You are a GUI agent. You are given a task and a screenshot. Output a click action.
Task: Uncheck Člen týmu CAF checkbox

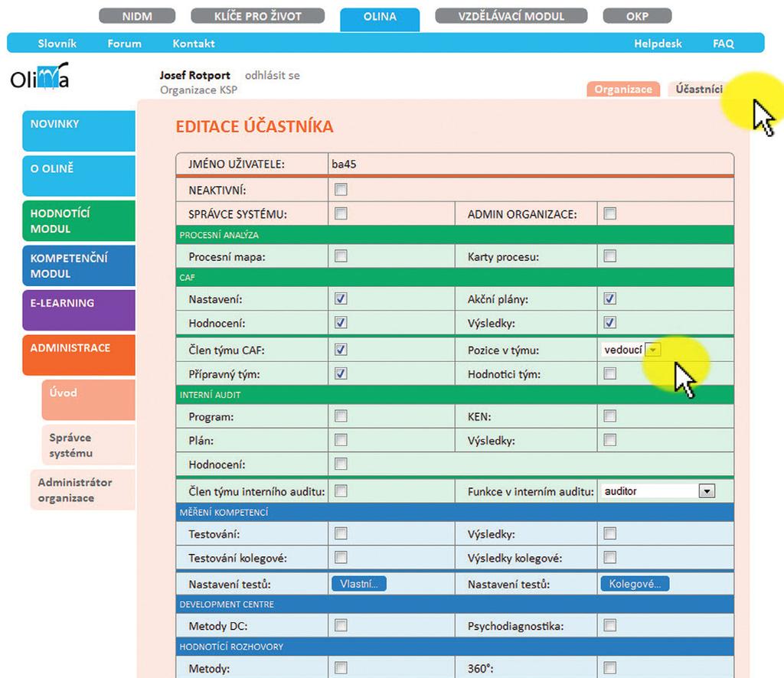[341, 349]
